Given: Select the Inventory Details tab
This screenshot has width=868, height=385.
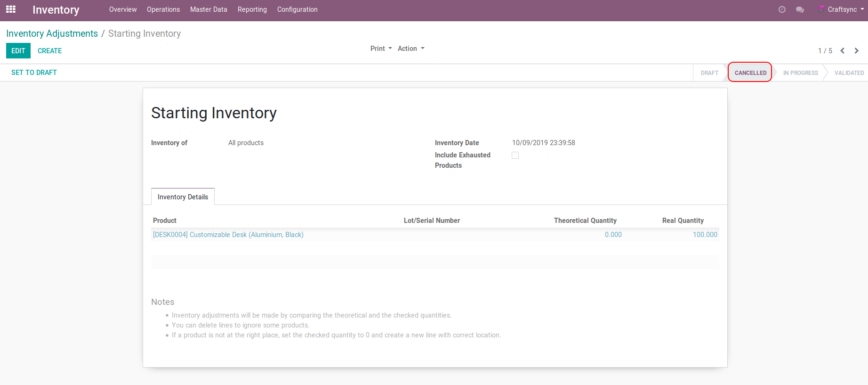Looking at the screenshot, I should click(x=183, y=197).
